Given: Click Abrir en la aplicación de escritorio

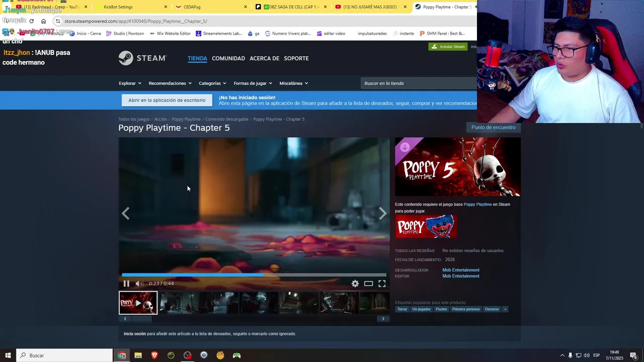Looking at the screenshot, I should point(167,100).
